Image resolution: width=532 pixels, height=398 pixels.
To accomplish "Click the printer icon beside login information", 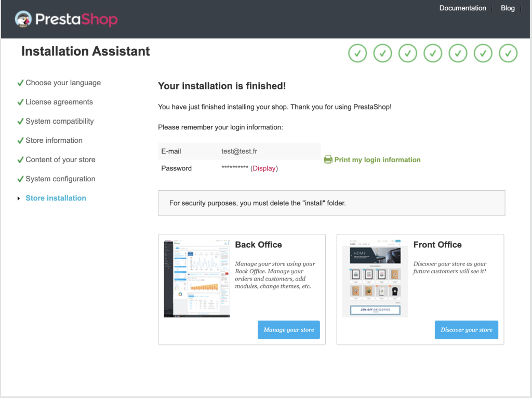I will point(328,160).
